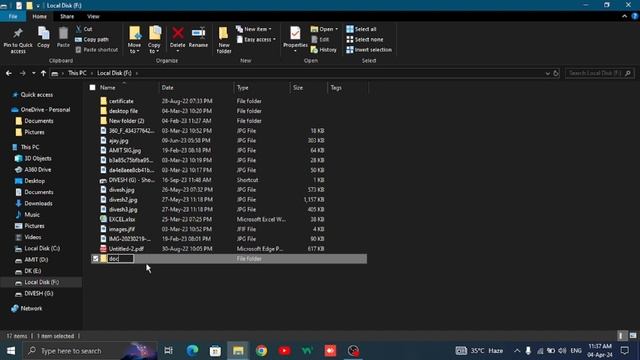The image size is (640, 360).
Task: Click the Edit ribbon button
Action: tap(320, 40)
